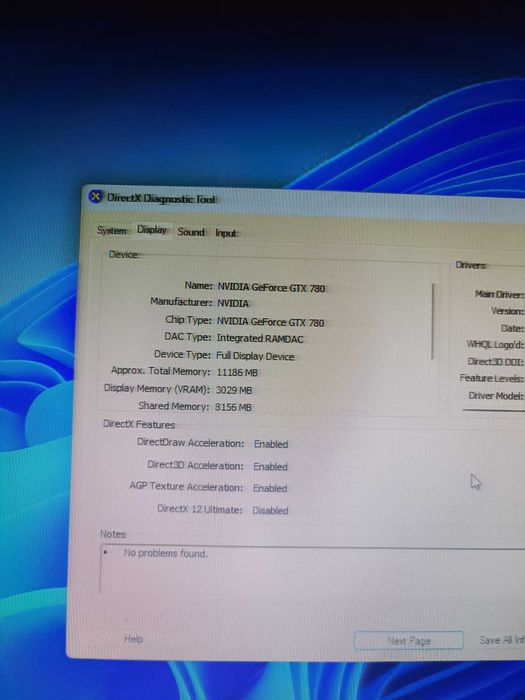Select the Name value NVIDIA GeForce GTX 780
Image resolution: width=525 pixels, height=700 pixels.
[x=271, y=288]
